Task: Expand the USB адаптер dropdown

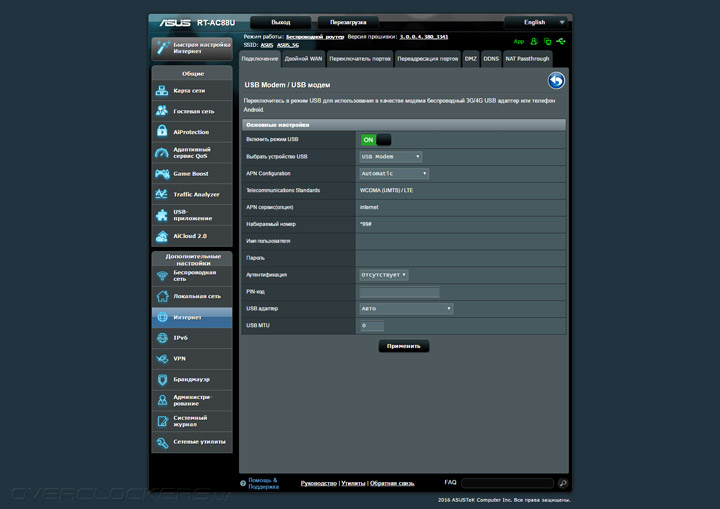Action: (x=406, y=309)
